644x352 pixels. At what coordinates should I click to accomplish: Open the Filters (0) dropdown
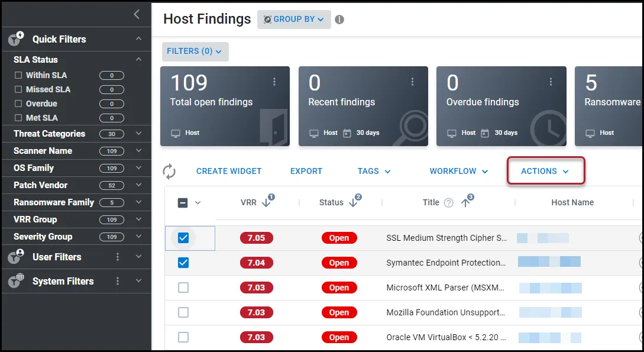pyautogui.click(x=195, y=51)
